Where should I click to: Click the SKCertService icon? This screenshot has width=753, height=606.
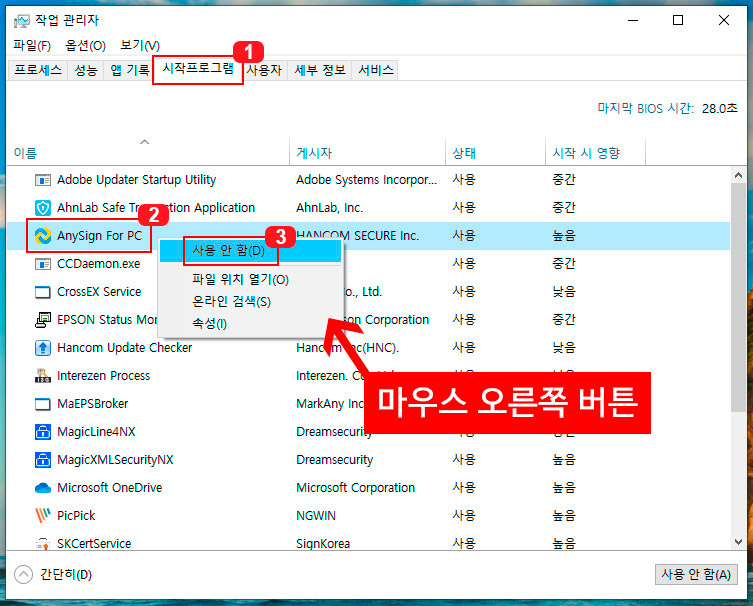pos(43,544)
